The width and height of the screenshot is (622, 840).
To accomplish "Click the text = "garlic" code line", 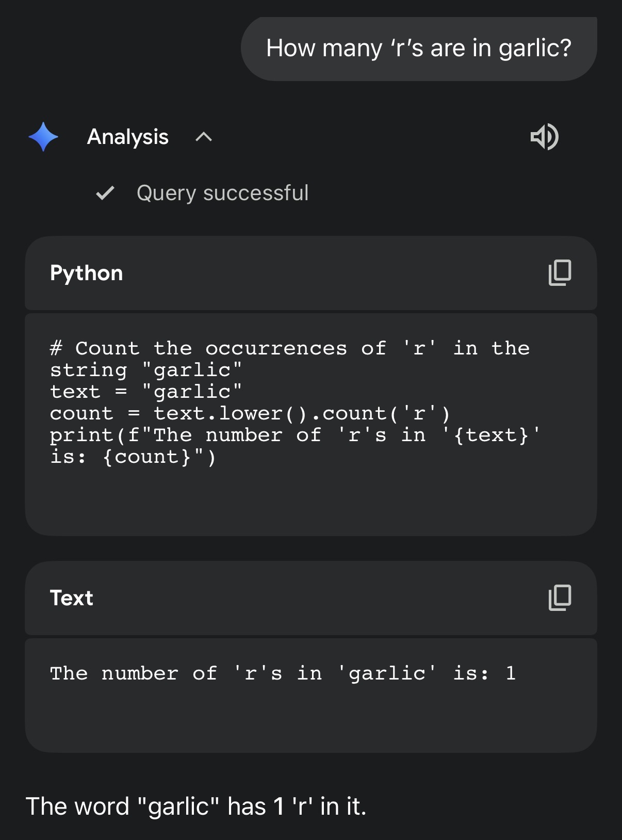I will pyautogui.click(x=146, y=392).
